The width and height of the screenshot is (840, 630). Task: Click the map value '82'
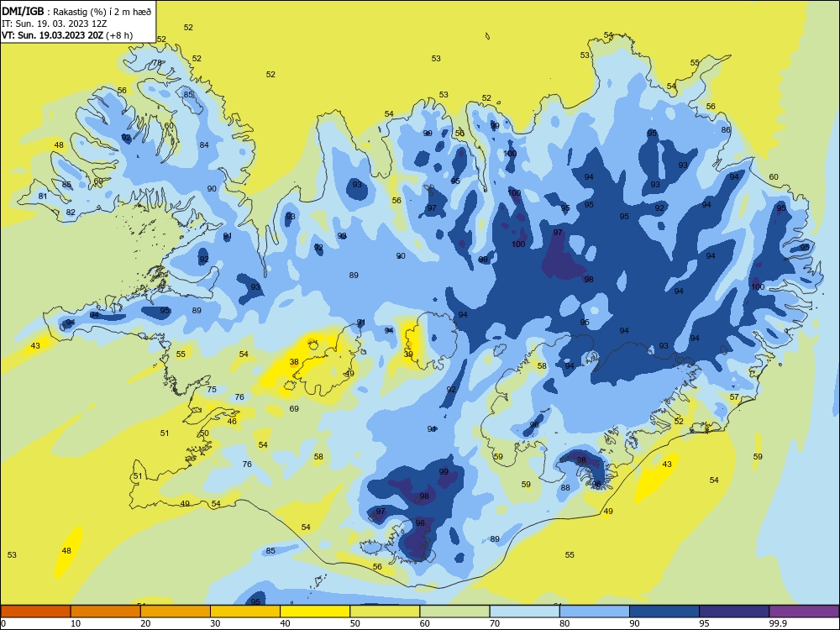tap(71, 213)
